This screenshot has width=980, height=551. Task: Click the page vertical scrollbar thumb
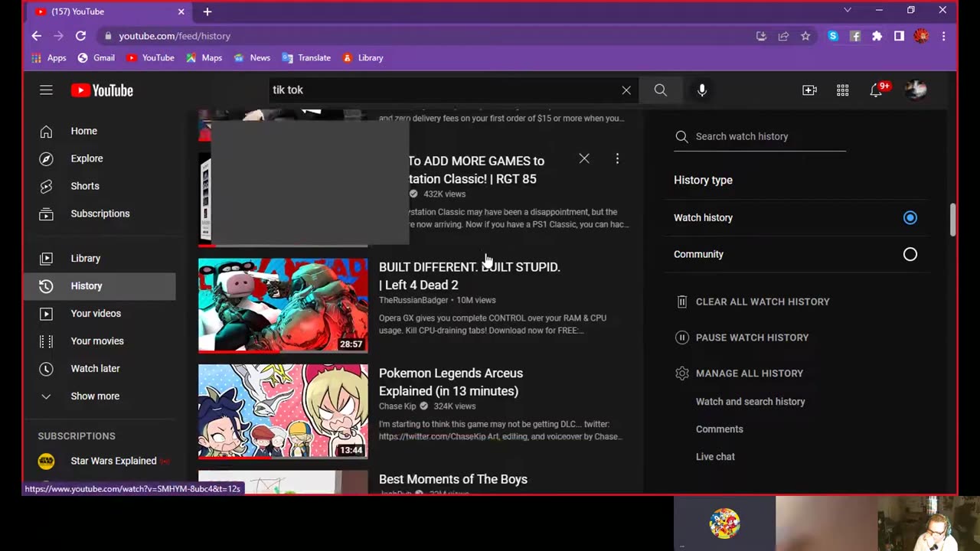coord(952,220)
